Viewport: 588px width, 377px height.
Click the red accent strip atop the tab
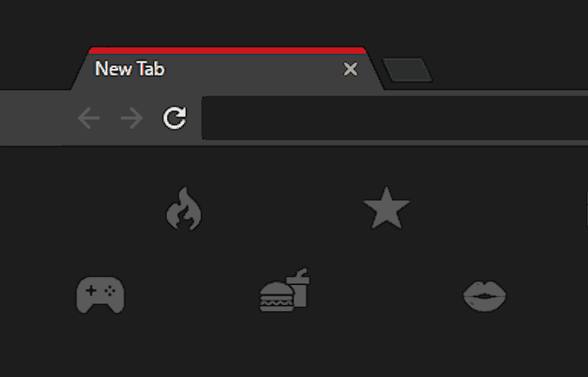tap(227, 51)
